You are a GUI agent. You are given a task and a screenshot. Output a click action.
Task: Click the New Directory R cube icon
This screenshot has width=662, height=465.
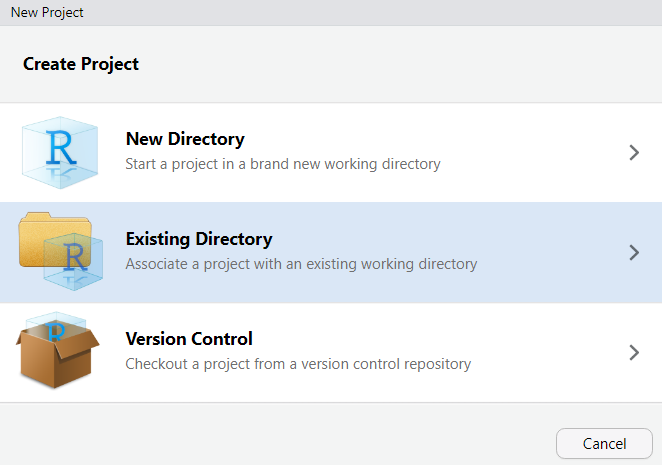pos(60,152)
